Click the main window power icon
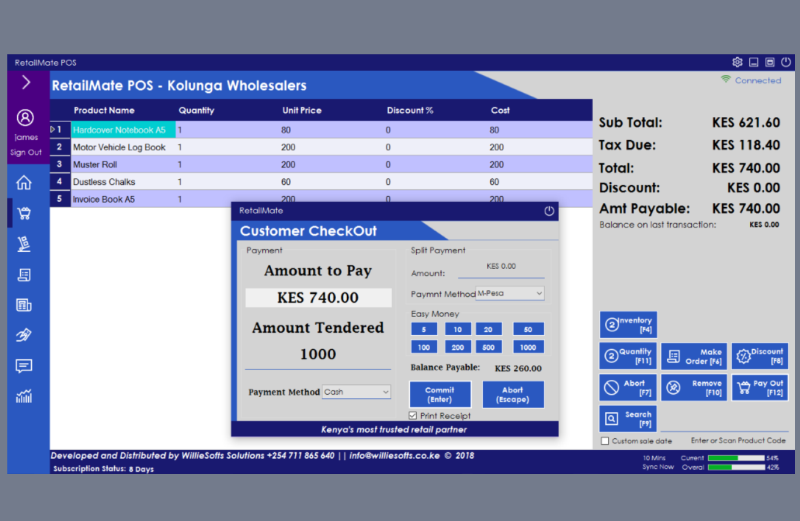 [x=786, y=62]
